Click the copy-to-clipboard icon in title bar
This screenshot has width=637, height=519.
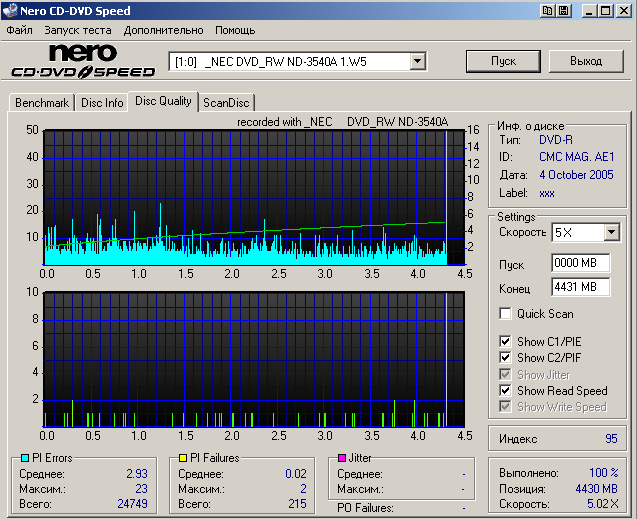coord(547,11)
